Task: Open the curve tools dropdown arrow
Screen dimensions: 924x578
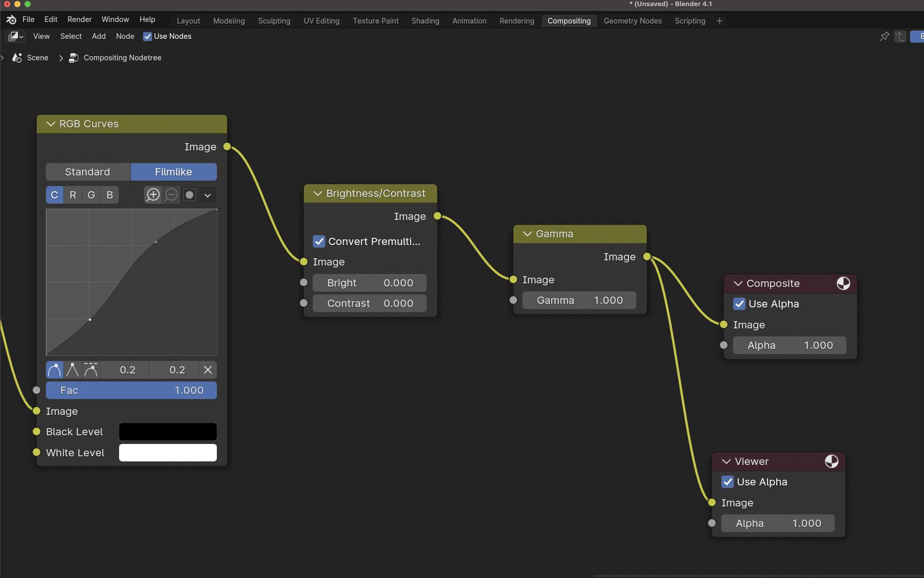Action: click(x=208, y=195)
